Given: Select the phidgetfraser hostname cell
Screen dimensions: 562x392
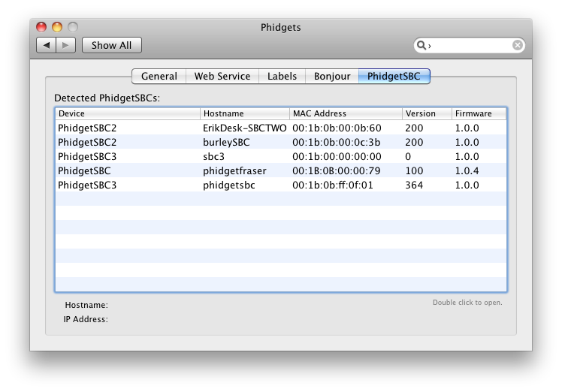Looking at the screenshot, I should pos(234,171).
